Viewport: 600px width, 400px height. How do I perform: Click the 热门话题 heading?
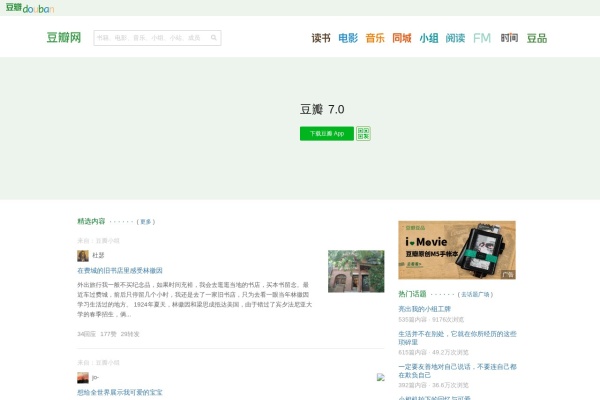pos(412,294)
